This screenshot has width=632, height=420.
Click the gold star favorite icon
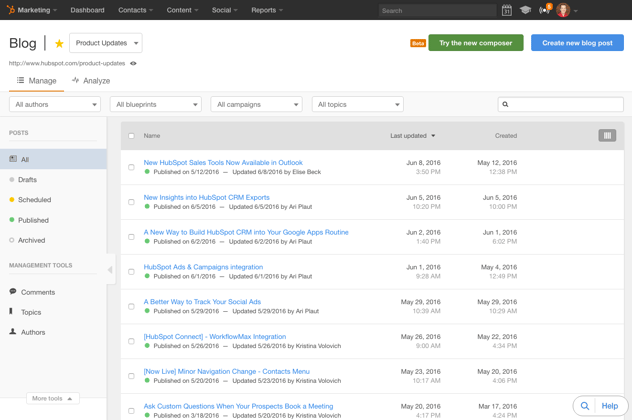(x=59, y=44)
